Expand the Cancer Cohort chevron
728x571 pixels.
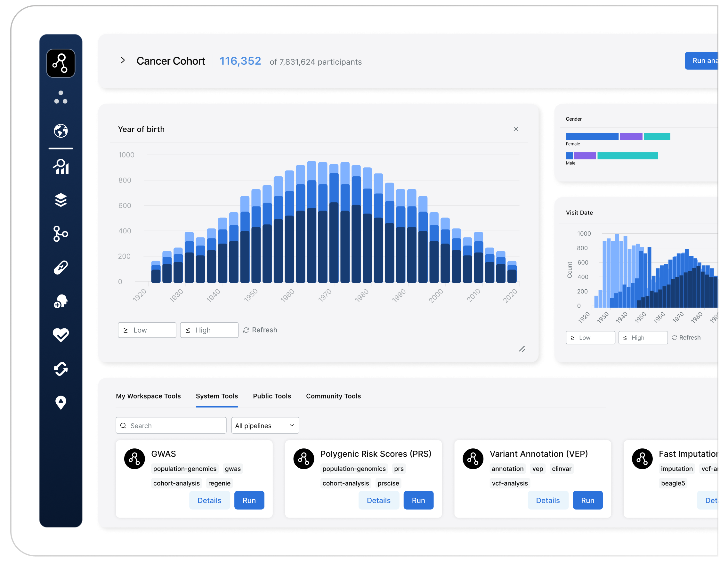123,60
